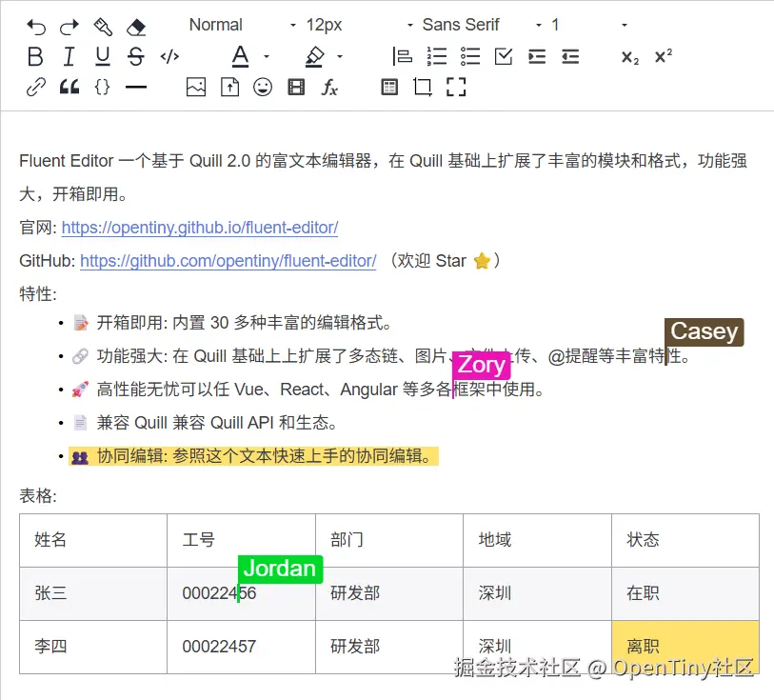Insert a checkbox task list
Viewport: 774px width, 700px height.
[x=504, y=56]
